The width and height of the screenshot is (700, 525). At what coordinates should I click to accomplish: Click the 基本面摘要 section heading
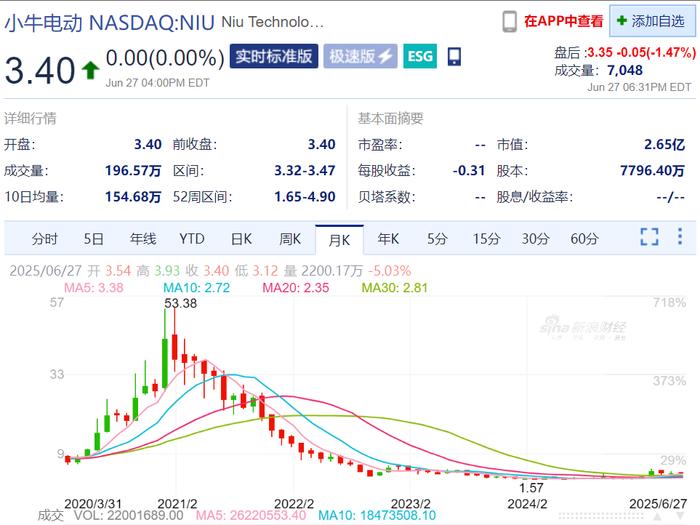click(x=390, y=118)
